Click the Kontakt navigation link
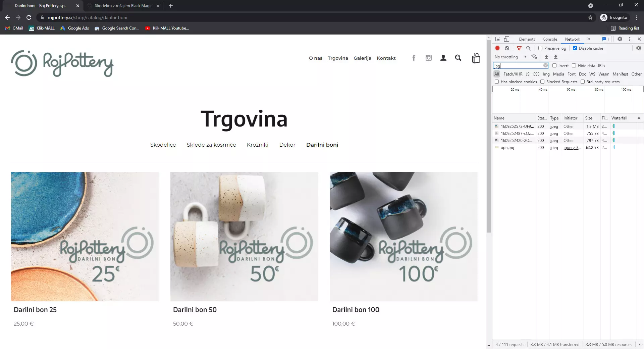This screenshot has height=349, width=644. (x=386, y=58)
